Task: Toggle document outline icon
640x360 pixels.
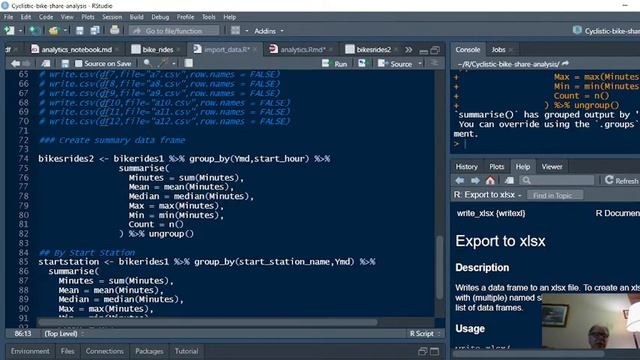Action: [435, 63]
